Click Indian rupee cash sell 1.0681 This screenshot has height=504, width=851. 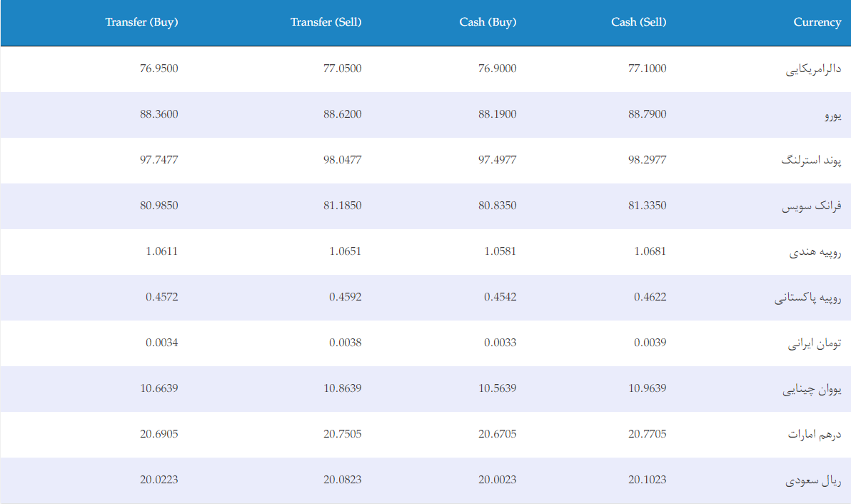[x=650, y=251]
